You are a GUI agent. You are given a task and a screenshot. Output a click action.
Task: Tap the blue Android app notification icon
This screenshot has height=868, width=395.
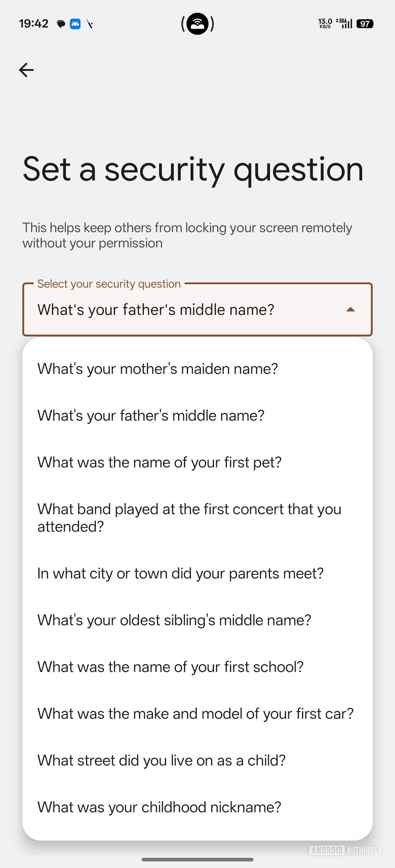coord(75,24)
